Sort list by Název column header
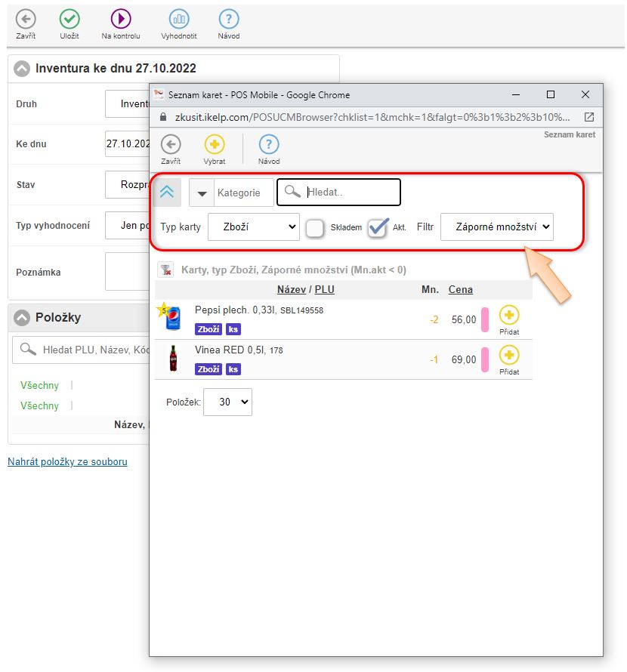This screenshot has width=627, height=672. click(292, 289)
